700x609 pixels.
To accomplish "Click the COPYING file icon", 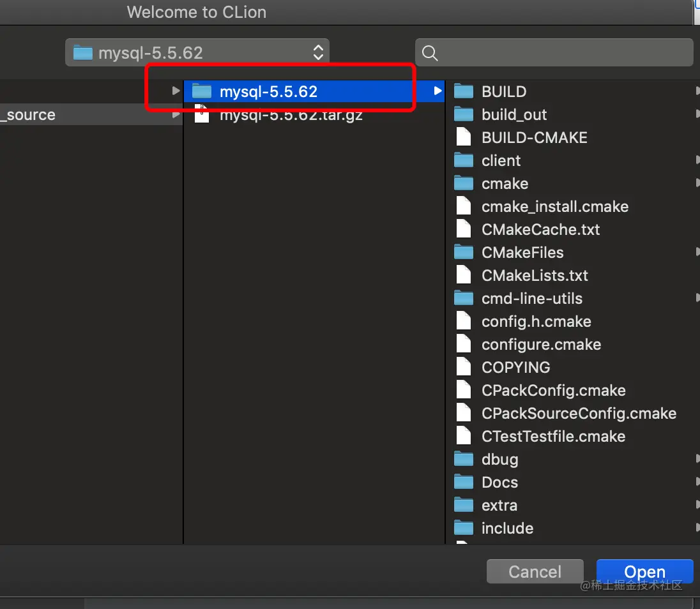I will [464, 367].
